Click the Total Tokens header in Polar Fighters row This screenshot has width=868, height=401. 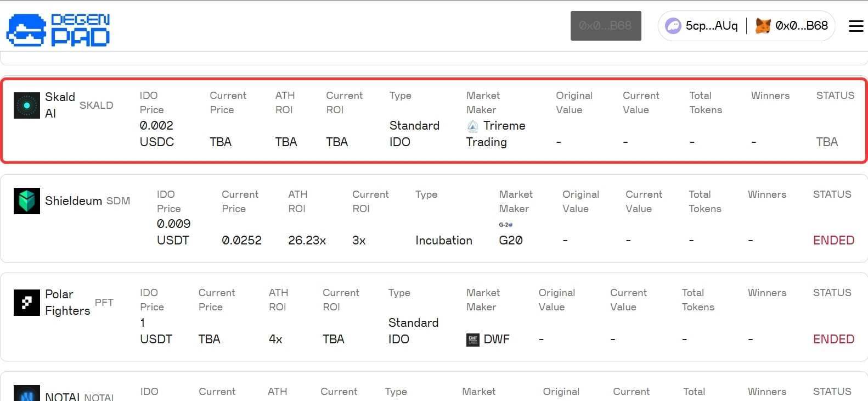point(698,300)
